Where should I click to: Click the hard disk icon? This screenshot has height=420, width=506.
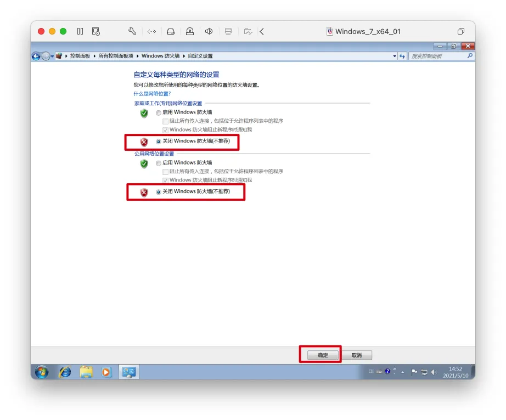click(171, 31)
